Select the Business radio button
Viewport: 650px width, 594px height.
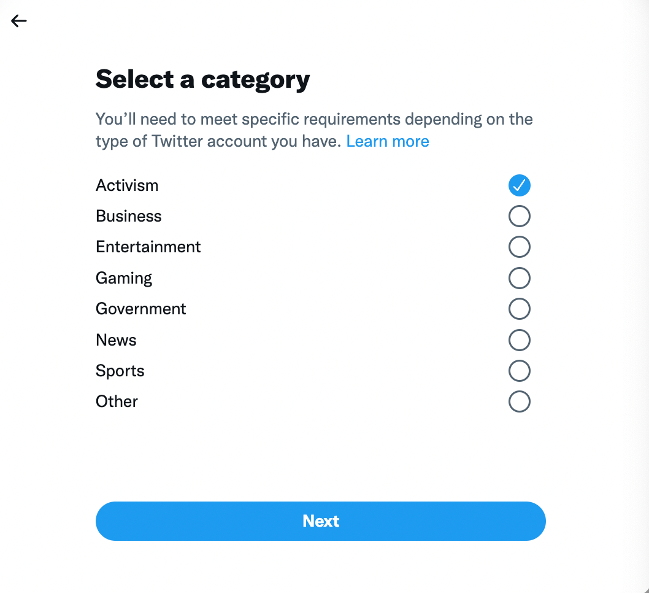click(x=519, y=216)
